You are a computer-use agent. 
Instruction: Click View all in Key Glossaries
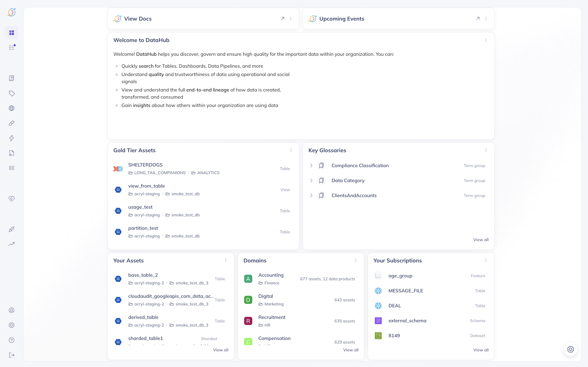click(481, 240)
